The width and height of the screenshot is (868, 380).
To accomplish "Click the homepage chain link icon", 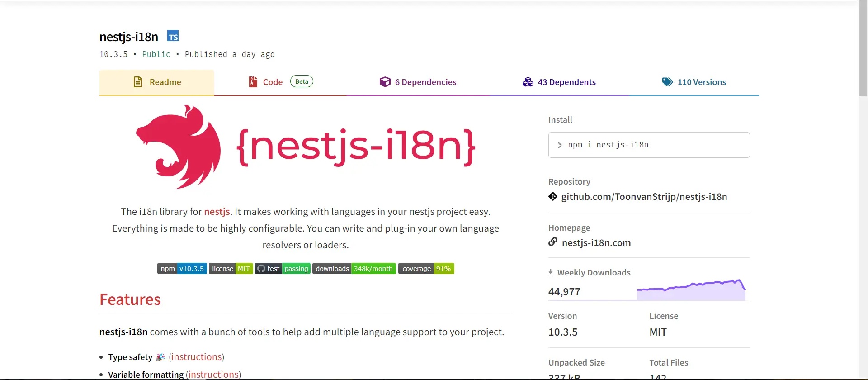I will 553,242.
